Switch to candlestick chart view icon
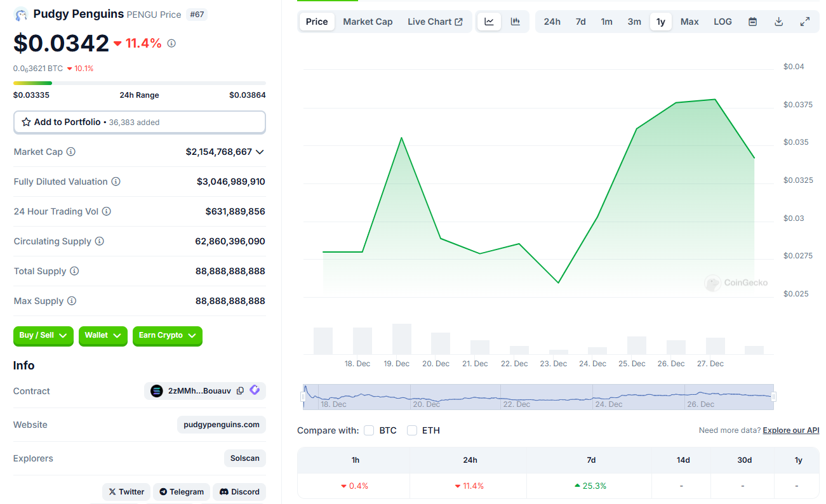The height and width of the screenshot is (504, 826). 516,22
